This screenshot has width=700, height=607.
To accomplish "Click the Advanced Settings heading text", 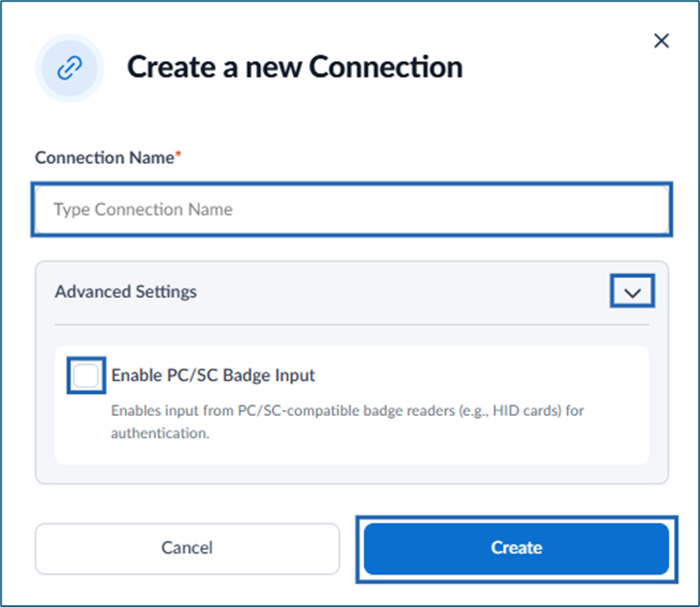I will 126,292.
